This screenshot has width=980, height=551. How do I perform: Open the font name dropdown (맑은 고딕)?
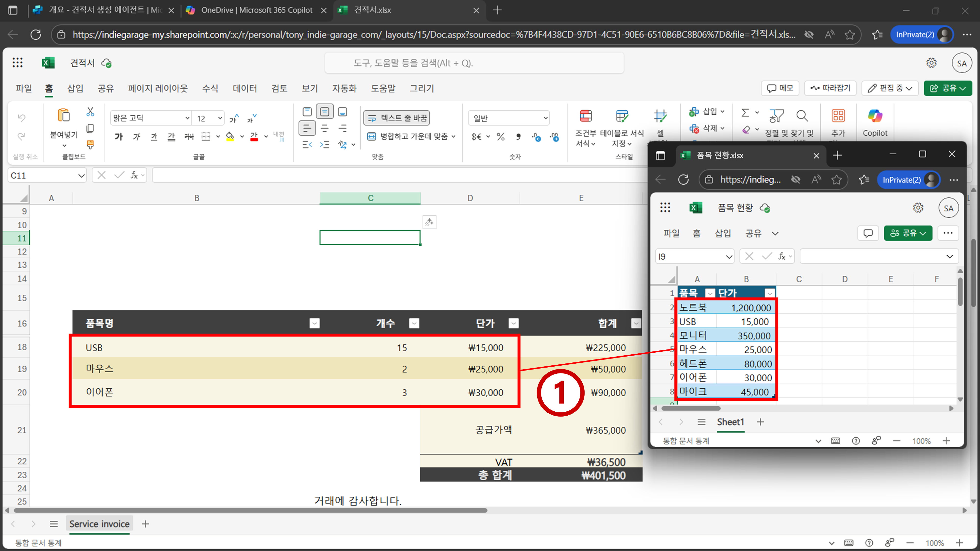(x=151, y=118)
